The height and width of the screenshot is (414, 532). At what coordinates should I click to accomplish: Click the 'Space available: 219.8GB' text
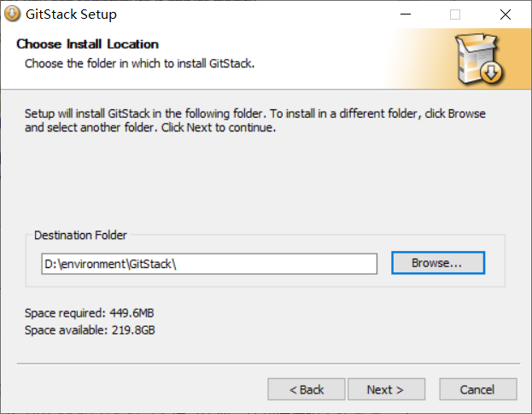tap(90, 329)
